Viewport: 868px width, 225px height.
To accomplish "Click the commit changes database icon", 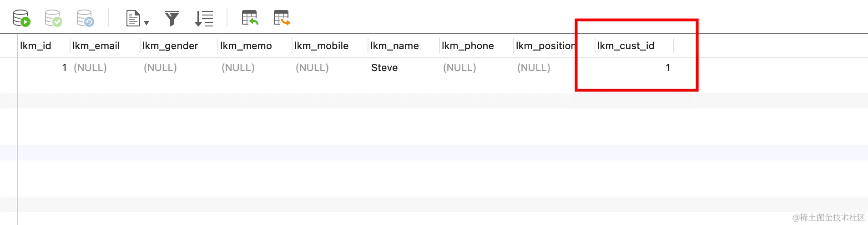I will tap(53, 18).
